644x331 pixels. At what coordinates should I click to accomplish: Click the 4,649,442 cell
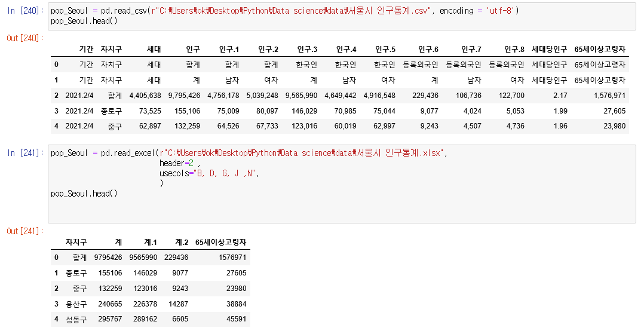340,96
